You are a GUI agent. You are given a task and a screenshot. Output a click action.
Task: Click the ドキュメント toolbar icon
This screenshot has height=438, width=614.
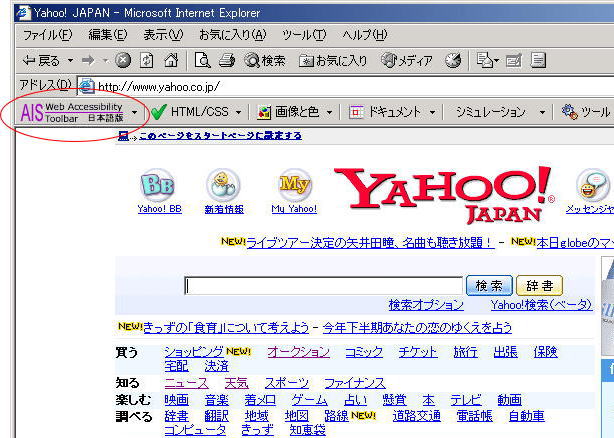click(x=356, y=112)
